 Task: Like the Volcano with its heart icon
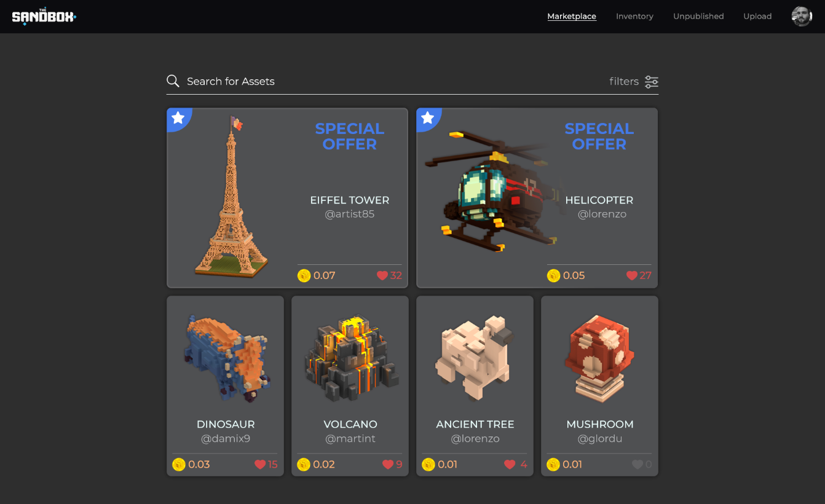[387, 465]
